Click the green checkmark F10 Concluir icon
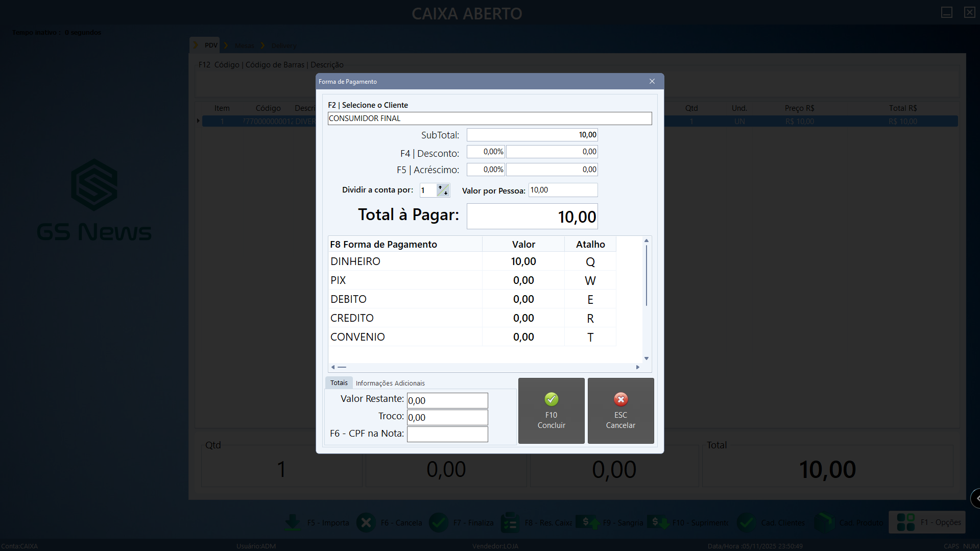 point(551,399)
